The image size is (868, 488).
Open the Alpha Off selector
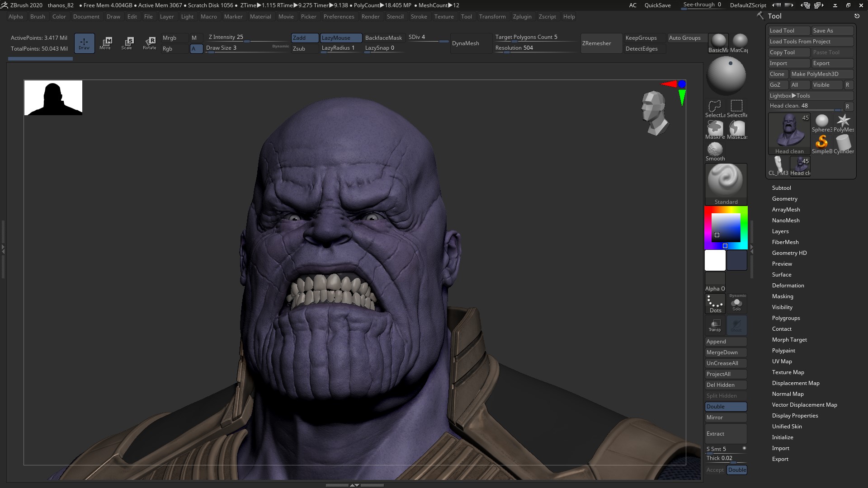[x=715, y=282]
